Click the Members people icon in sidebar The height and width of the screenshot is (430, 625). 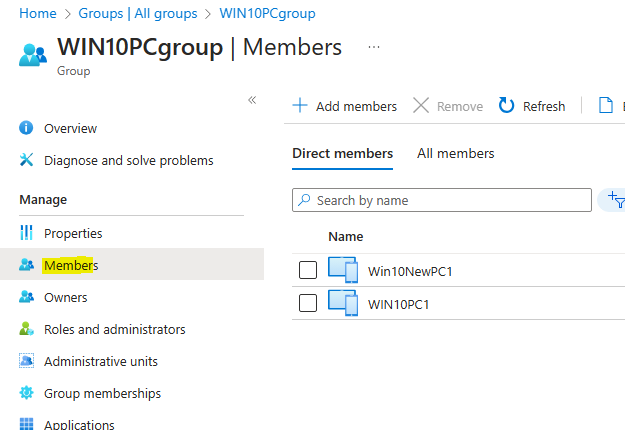(26, 265)
